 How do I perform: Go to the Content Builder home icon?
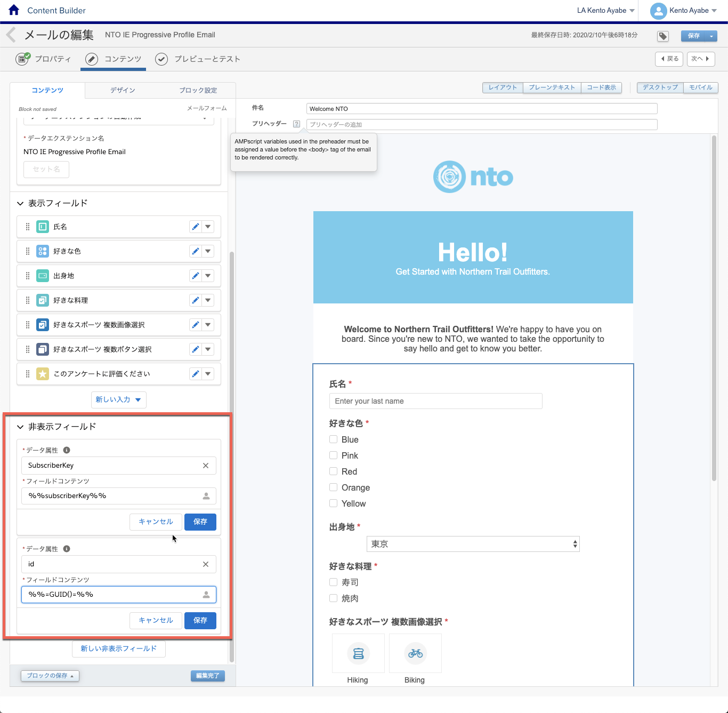[14, 10]
